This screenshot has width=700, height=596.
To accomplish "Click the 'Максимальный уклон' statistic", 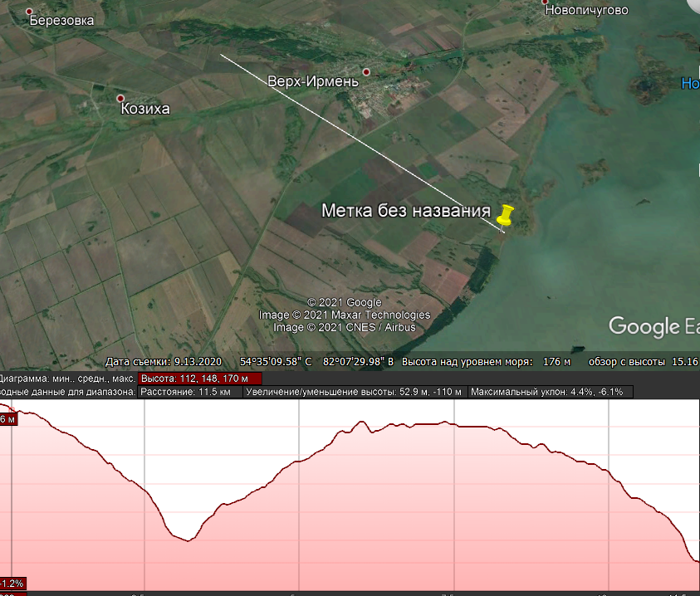I will (550, 391).
